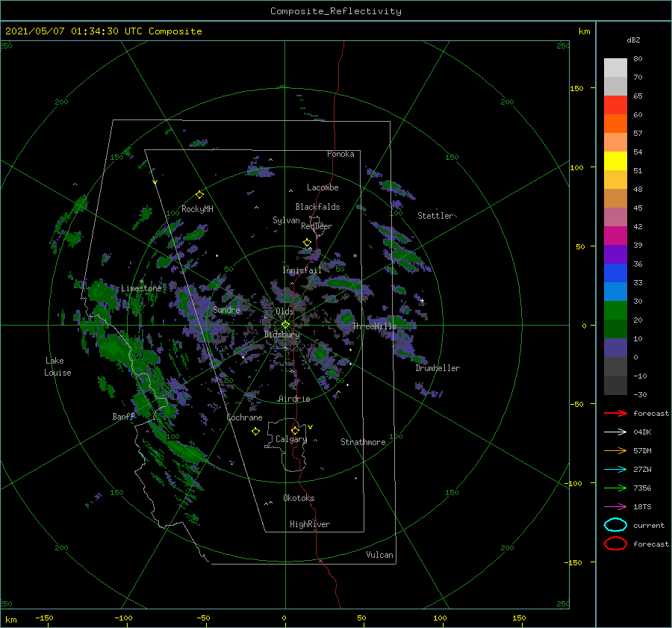Viewport: 672px width, 628px height.
Task: Click the Sundre town label
Action: (226, 309)
